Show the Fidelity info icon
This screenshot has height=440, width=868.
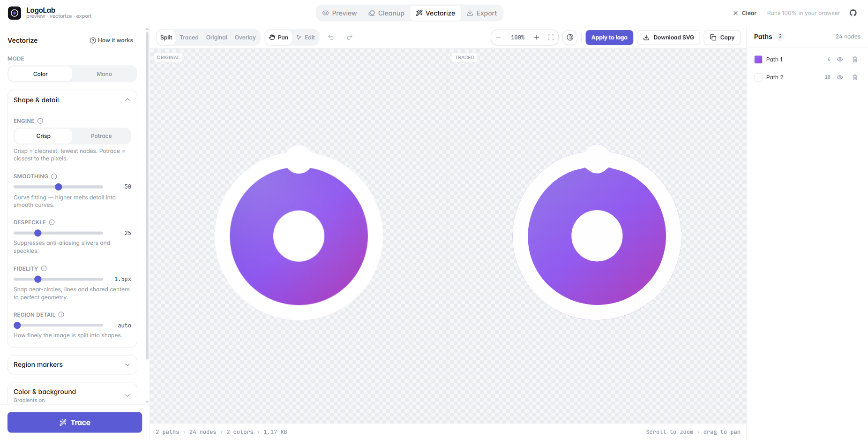tap(44, 269)
